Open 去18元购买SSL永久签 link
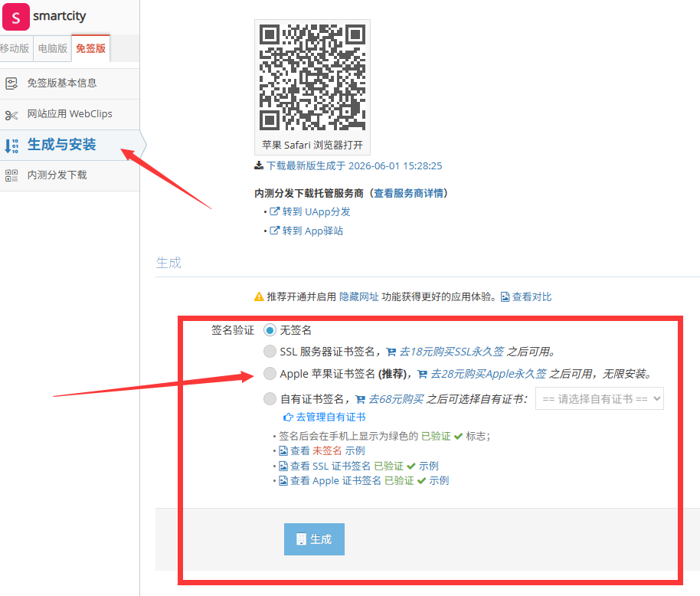 tap(451, 352)
